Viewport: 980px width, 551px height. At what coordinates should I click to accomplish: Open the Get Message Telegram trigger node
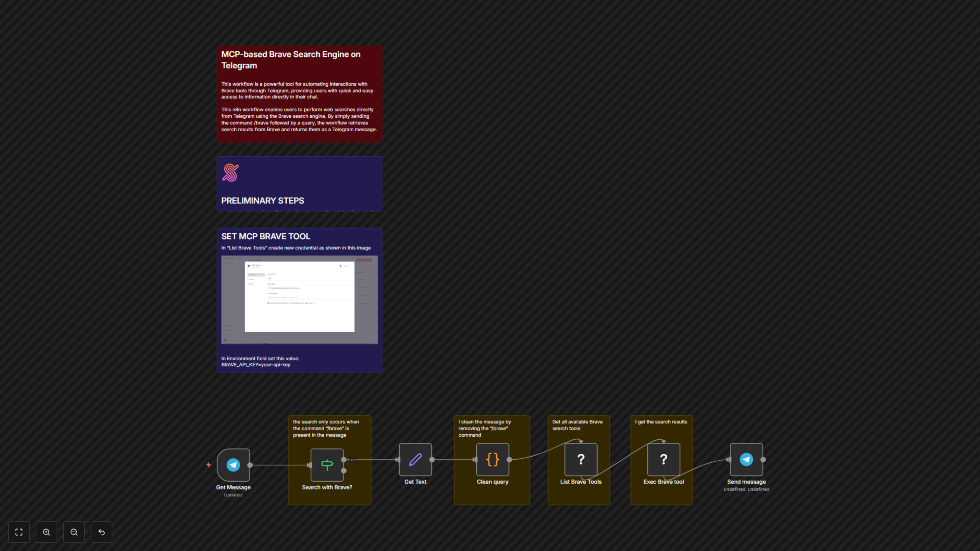point(233,465)
